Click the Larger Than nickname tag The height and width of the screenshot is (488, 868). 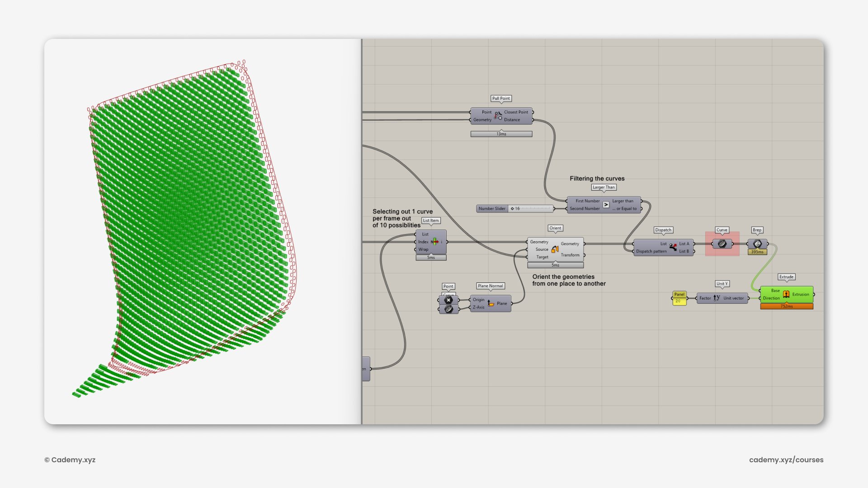[x=604, y=188]
